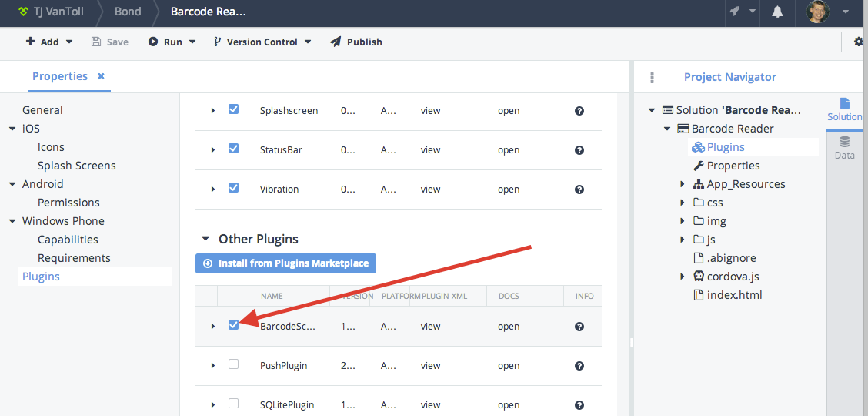Open the Solution side panel icon
868x416 pixels.
(844, 109)
